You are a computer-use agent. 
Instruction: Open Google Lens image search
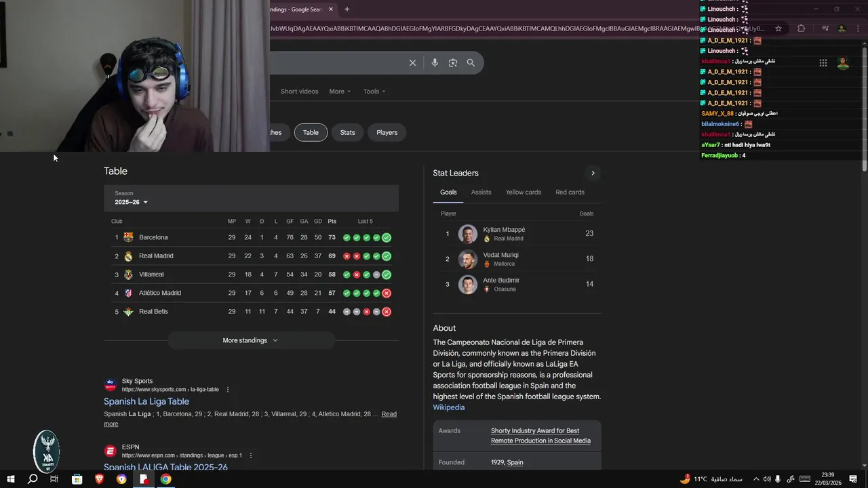[453, 63]
